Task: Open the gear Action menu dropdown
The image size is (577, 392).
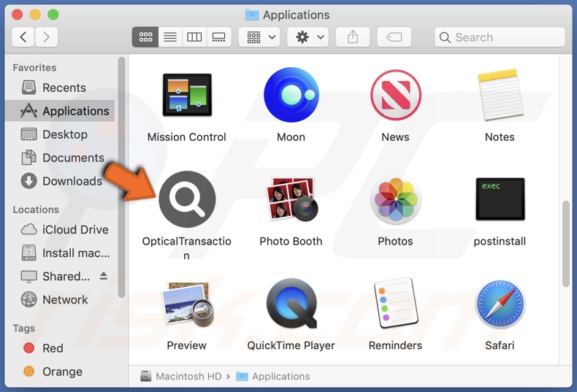Action: tap(308, 37)
